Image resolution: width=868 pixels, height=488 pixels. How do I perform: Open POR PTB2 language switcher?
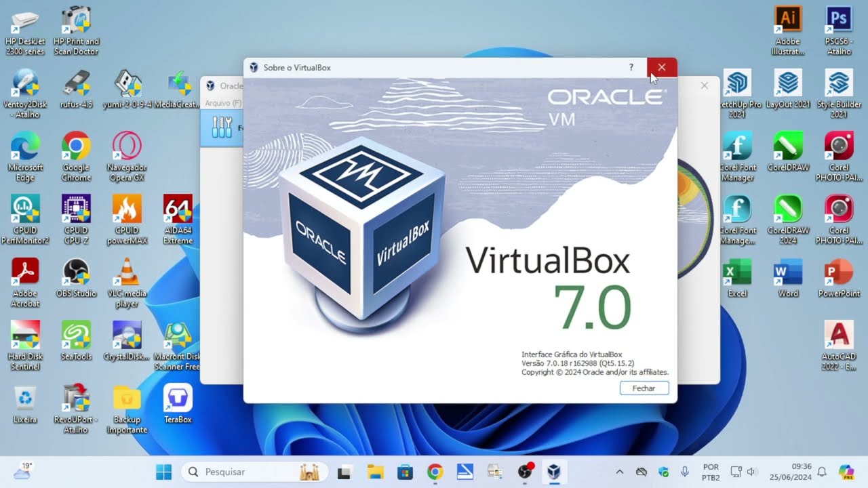click(711, 472)
